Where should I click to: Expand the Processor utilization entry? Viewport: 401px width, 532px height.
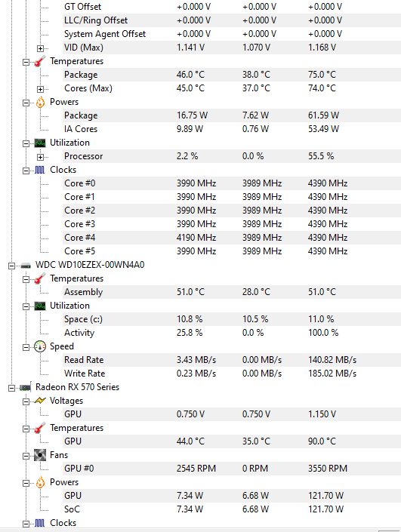click(40, 157)
